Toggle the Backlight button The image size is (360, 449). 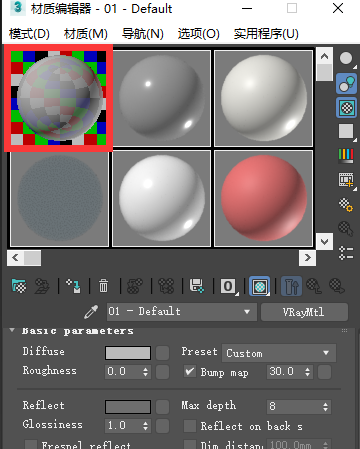click(347, 83)
